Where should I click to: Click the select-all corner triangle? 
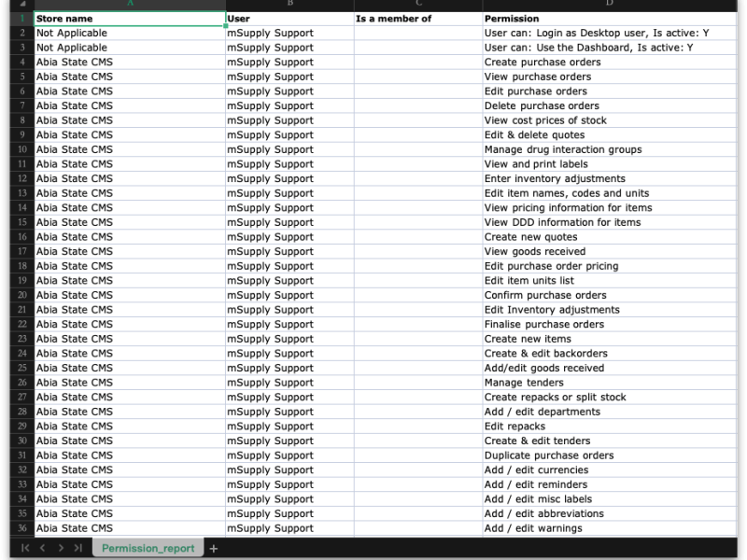tap(22, 4)
